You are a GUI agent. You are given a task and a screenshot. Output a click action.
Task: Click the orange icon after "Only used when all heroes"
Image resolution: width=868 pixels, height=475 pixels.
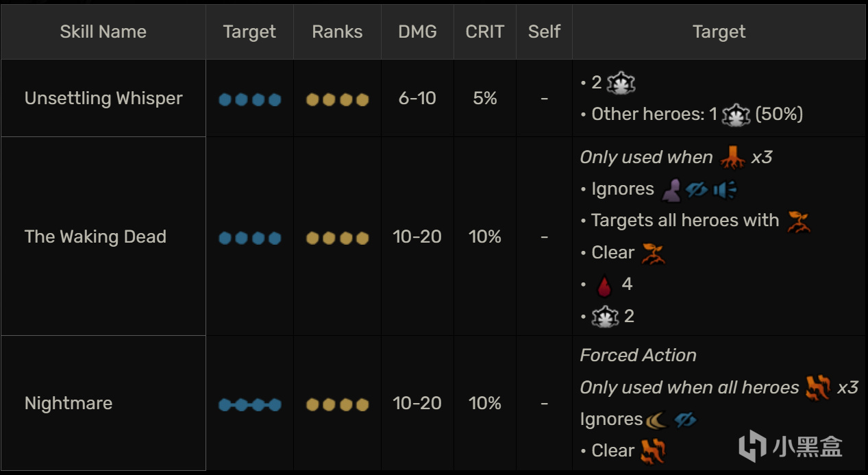(818, 388)
